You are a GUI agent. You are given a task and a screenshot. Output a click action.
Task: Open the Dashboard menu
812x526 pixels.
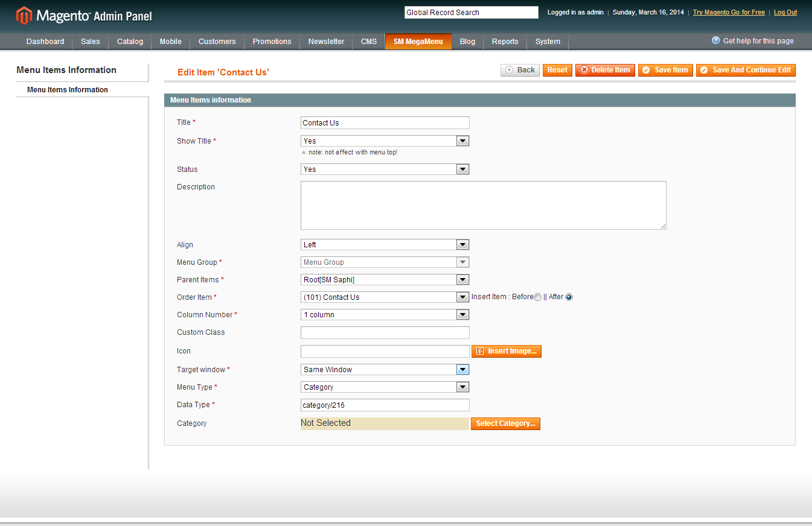click(x=45, y=42)
